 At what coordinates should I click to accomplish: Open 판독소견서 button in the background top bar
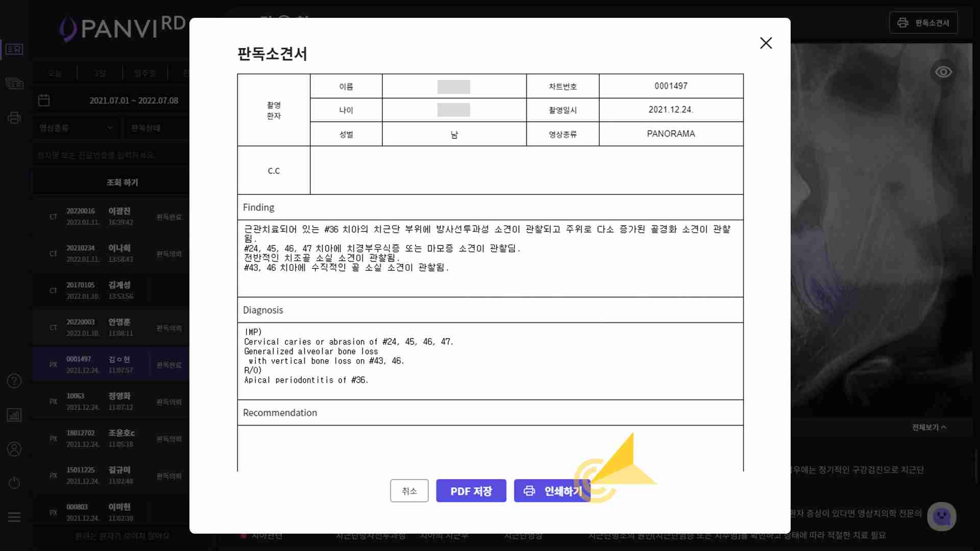(923, 23)
